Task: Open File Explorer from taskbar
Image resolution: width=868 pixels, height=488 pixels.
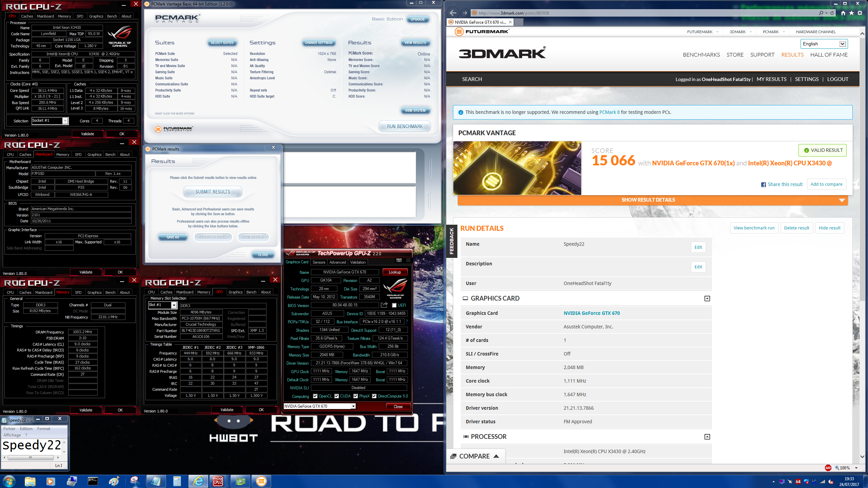Action: coord(30,481)
